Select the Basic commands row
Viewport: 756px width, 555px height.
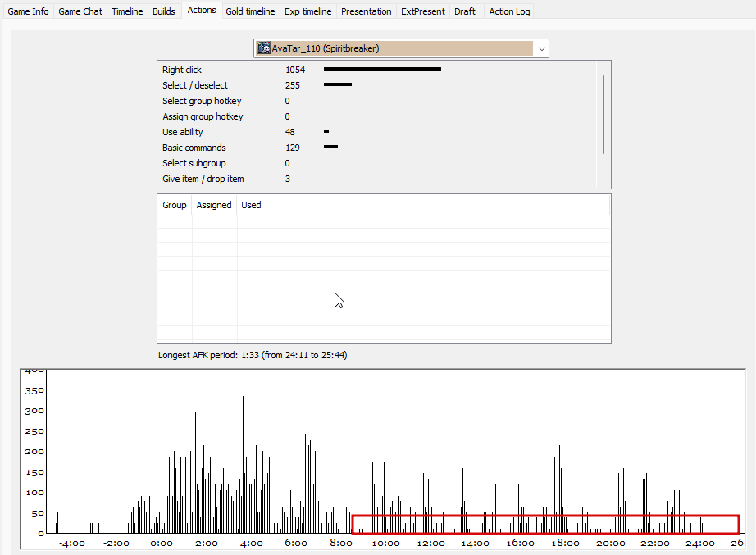tap(377, 148)
